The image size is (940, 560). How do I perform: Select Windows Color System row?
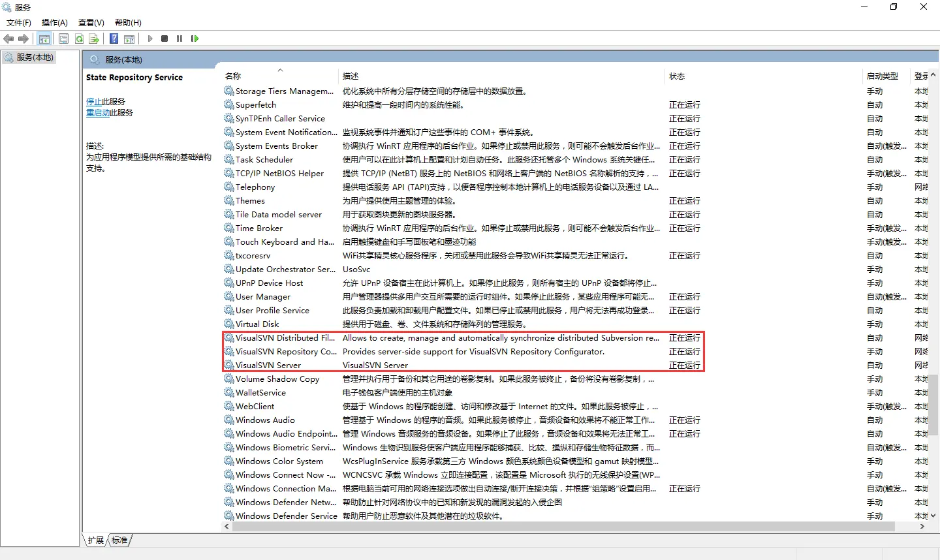[575, 461]
